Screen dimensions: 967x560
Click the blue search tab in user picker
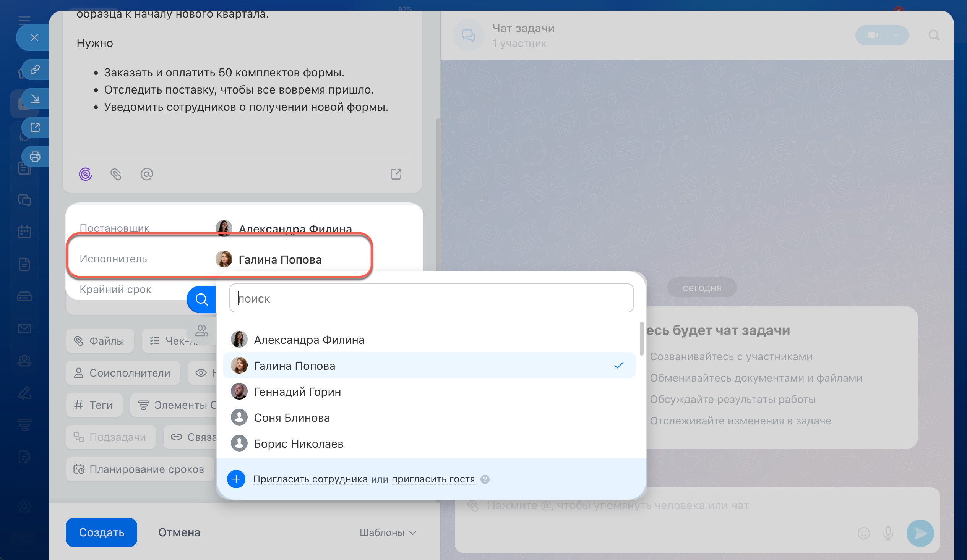201,299
